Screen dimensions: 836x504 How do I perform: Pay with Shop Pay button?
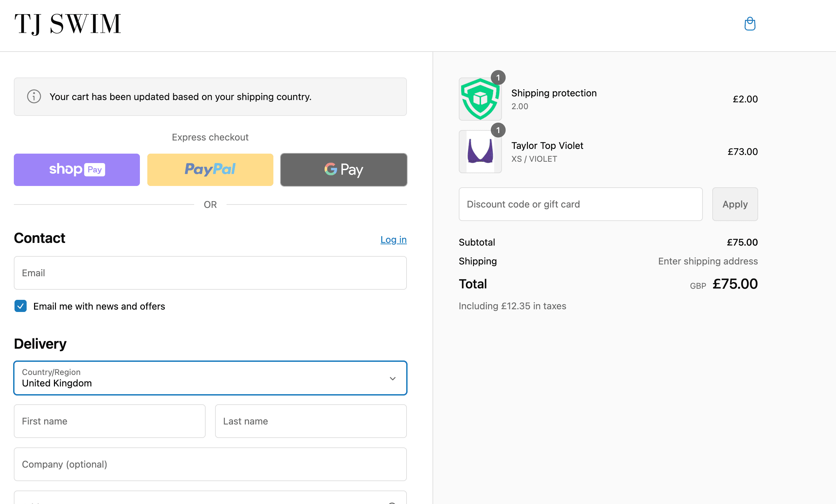[x=77, y=169]
